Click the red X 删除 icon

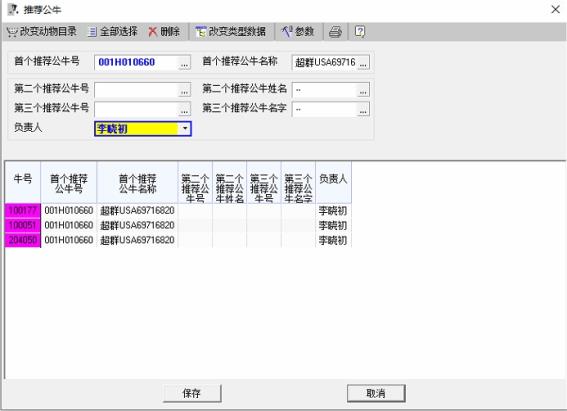[x=153, y=32]
